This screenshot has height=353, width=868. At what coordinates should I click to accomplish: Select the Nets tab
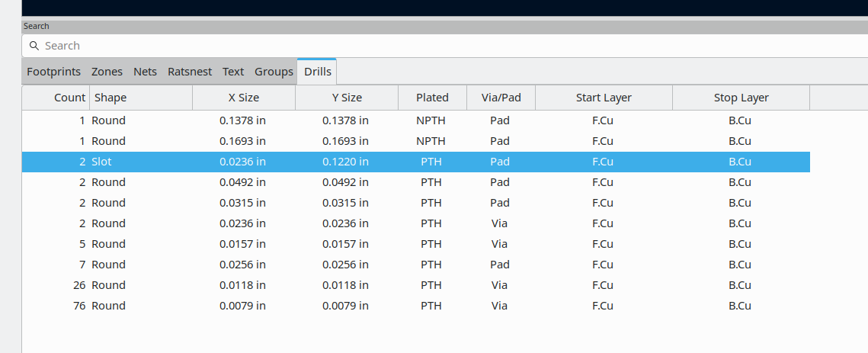[145, 72]
